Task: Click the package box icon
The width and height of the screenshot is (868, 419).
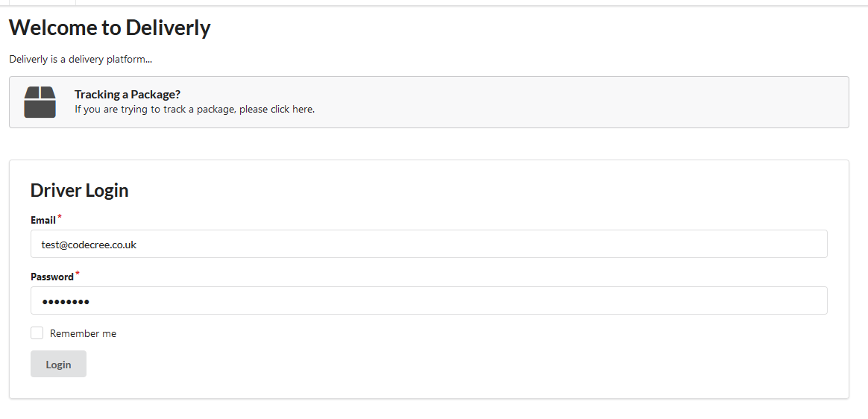Action: click(40, 102)
